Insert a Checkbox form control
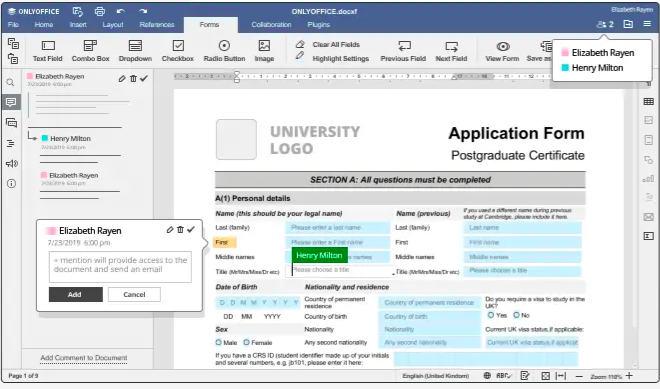The height and width of the screenshot is (389, 660). coord(178,51)
